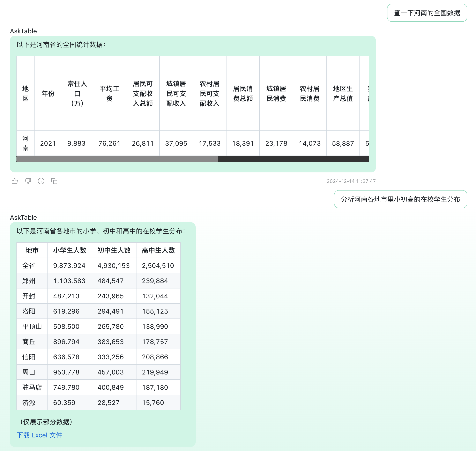476x451 pixels.
Task: Click the dark scrollbar track area
Action: pyautogui.click(x=293, y=159)
